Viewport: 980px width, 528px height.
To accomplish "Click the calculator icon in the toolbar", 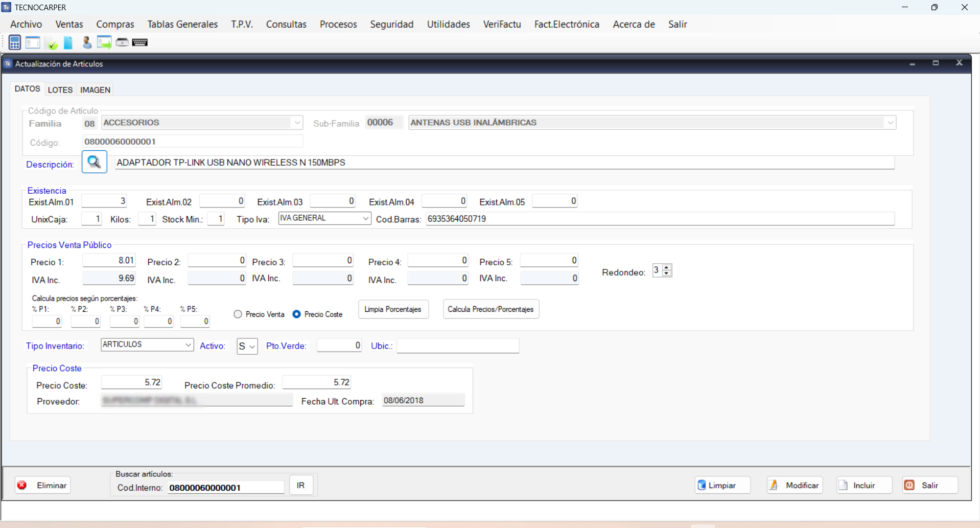I will click(x=14, y=42).
